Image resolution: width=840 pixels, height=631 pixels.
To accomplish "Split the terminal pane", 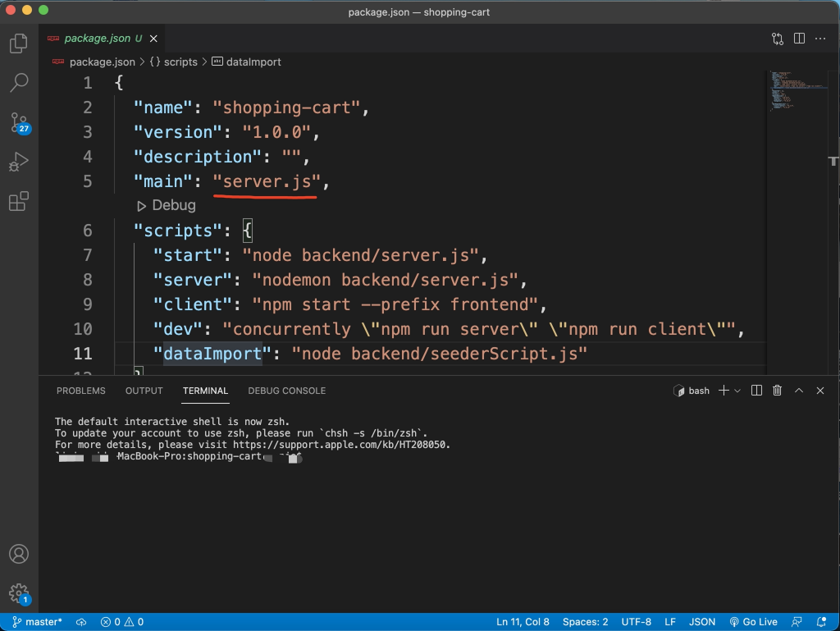I will 756,391.
